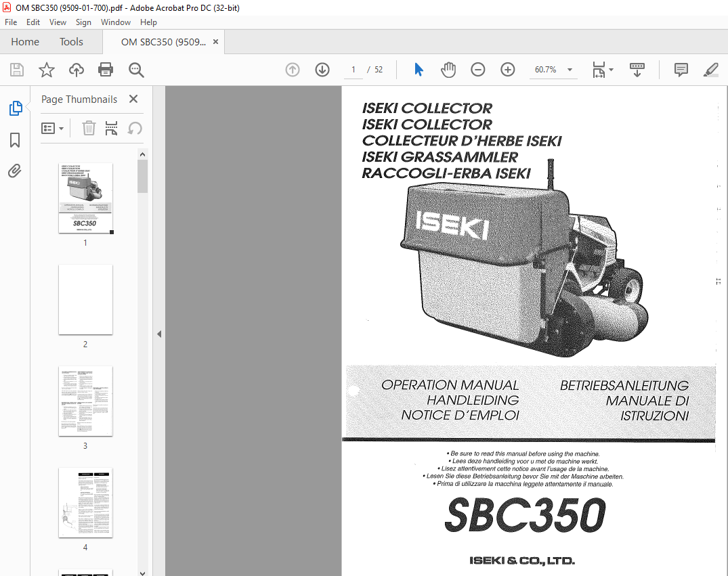The width and height of the screenshot is (728, 576).
Task: Open the Attachments paperclip icon
Action: click(x=15, y=171)
